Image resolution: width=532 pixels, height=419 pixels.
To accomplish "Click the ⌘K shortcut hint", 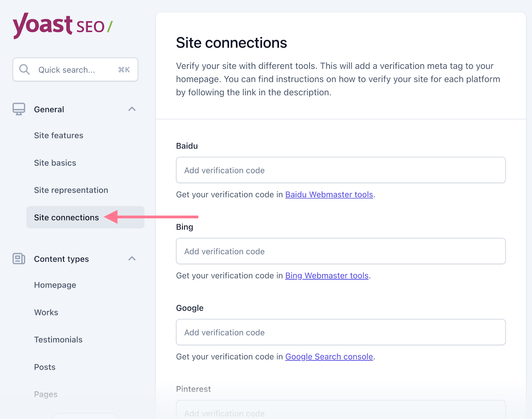I will 124,70.
